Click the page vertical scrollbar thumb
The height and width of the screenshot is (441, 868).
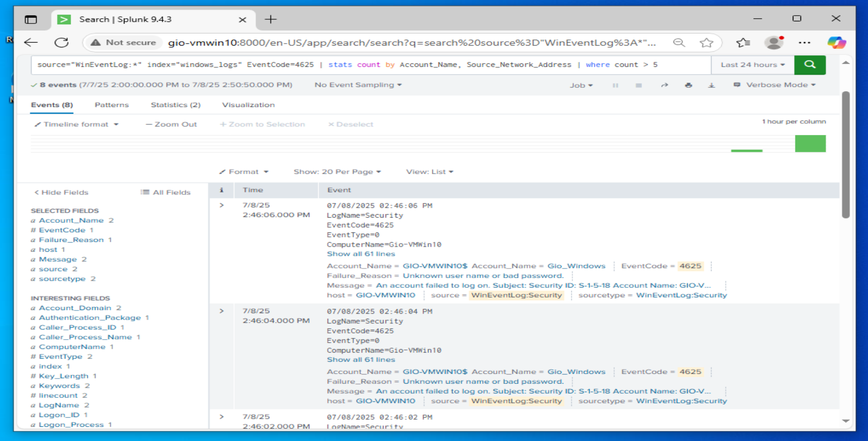click(x=846, y=155)
